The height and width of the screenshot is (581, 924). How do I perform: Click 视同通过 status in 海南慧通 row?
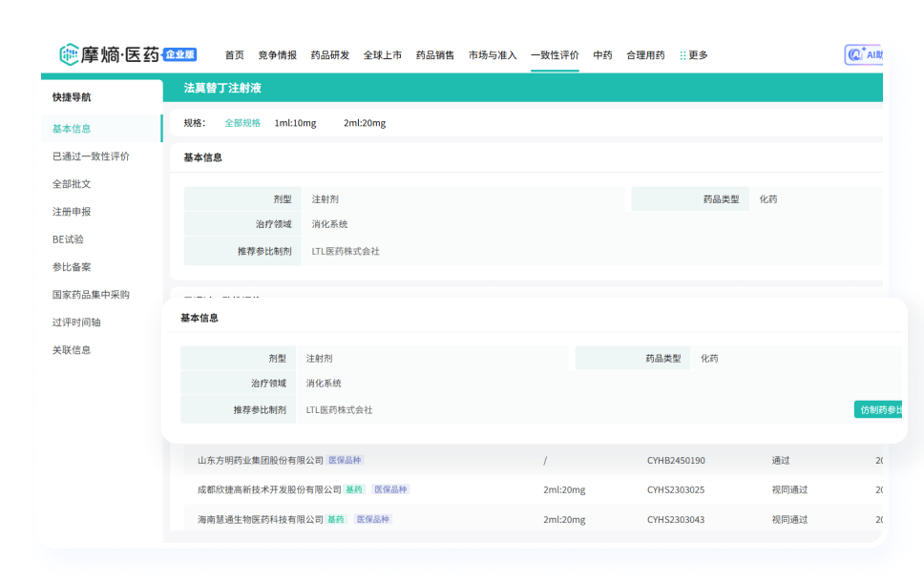click(789, 520)
